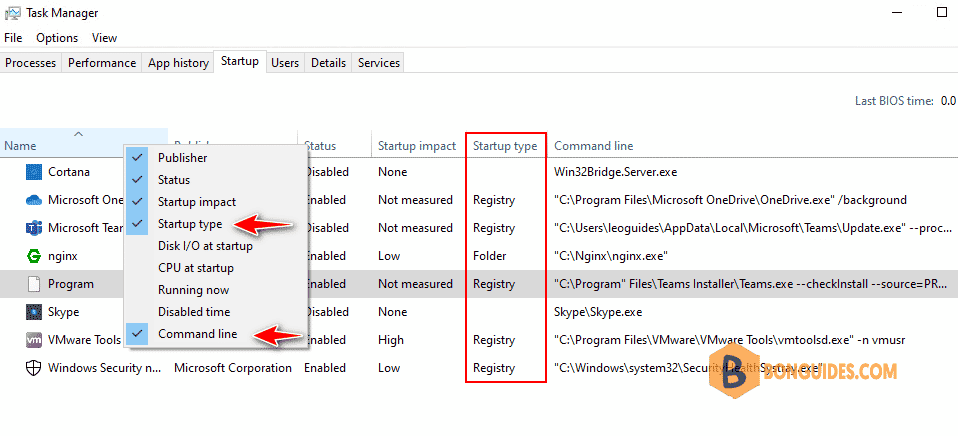Click Registry type in VMware Tools row

tap(494, 340)
